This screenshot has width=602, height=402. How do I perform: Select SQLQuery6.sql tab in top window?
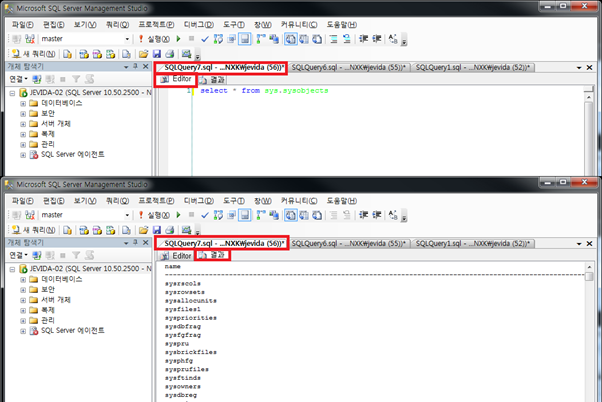pyautogui.click(x=348, y=68)
